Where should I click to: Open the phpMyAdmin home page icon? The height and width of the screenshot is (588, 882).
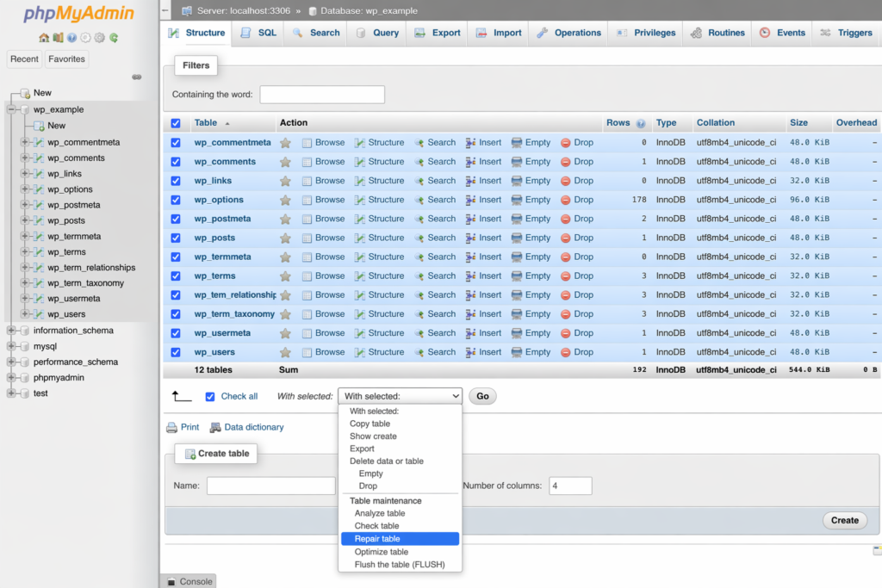[43, 38]
